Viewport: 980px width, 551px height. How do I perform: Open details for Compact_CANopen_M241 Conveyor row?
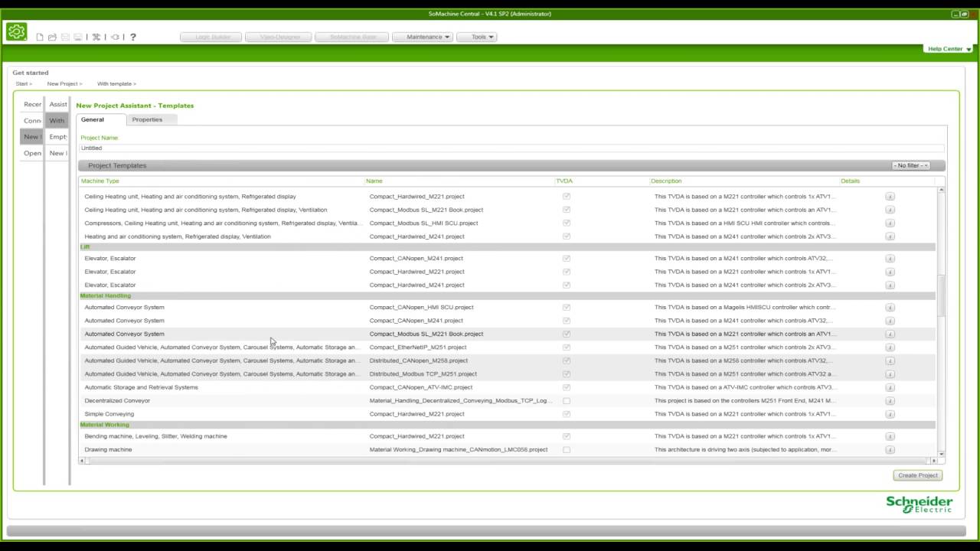(890, 321)
